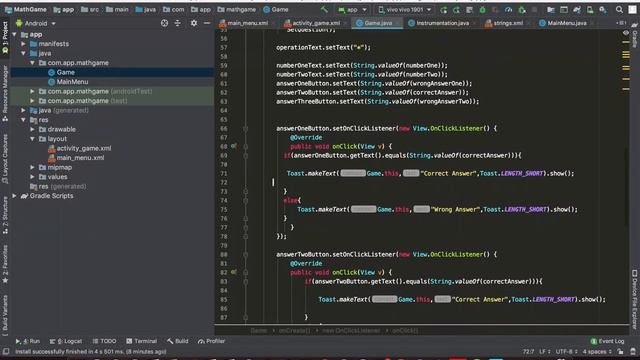Toggle the read-only lock icon in status bar
Image resolution: width=640 pixels, height=360 pixels.
[620, 351]
